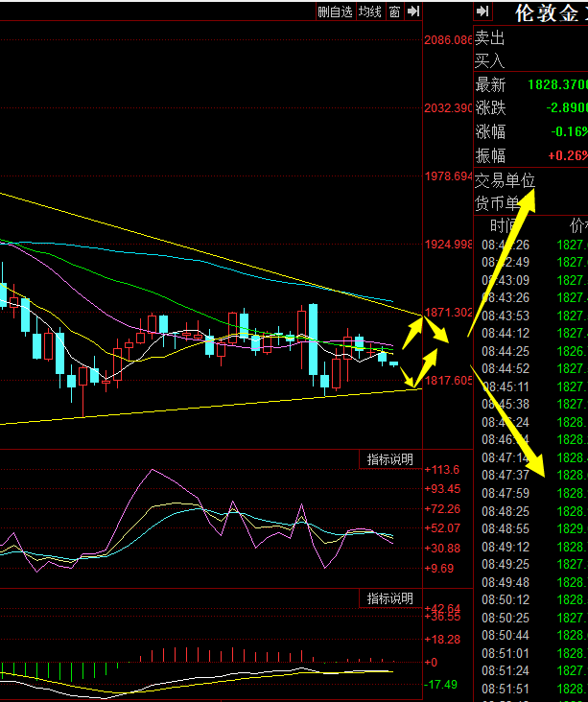Select the 08:47:37 tick row
This screenshot has width=588, height=702.
tap(530, 475)
